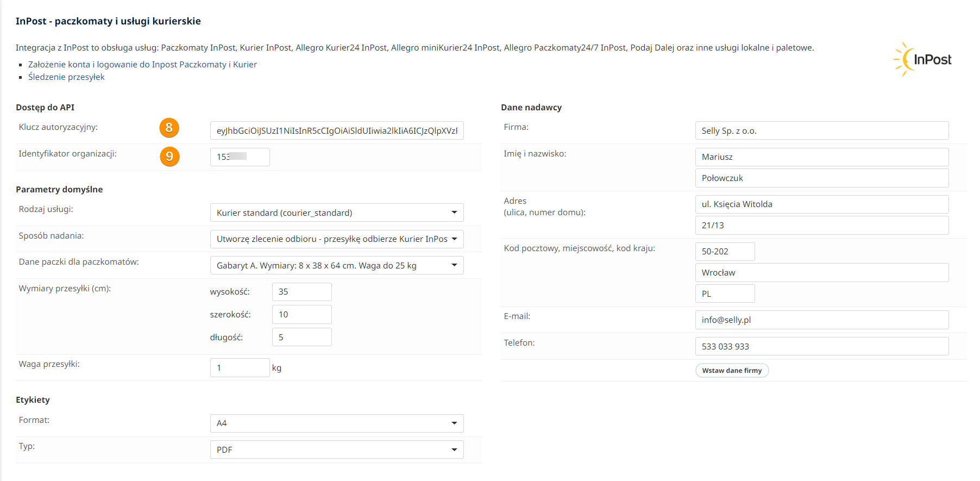Select the szerokość dimension field
The image size is (980, 481).
301,315
